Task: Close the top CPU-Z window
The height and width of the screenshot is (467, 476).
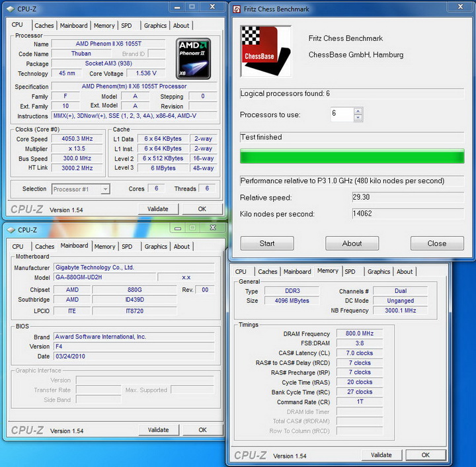Action: tap(212, 7)
